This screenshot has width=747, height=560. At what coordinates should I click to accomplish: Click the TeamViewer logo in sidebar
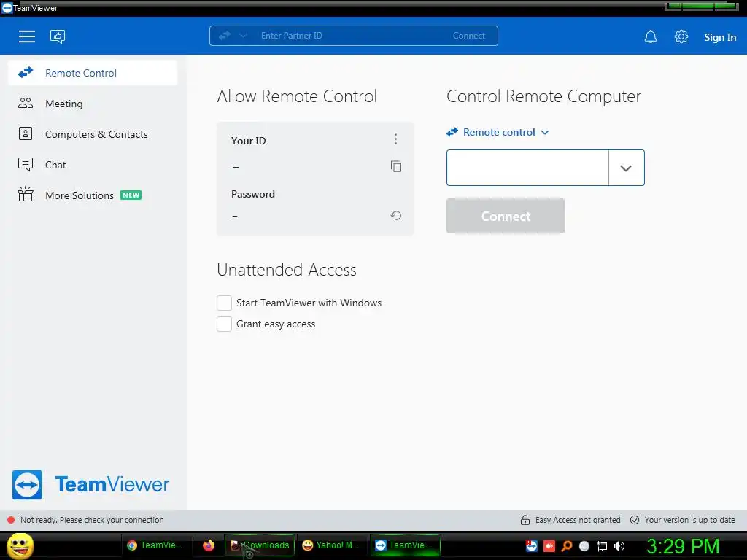(x=90, y=485)
